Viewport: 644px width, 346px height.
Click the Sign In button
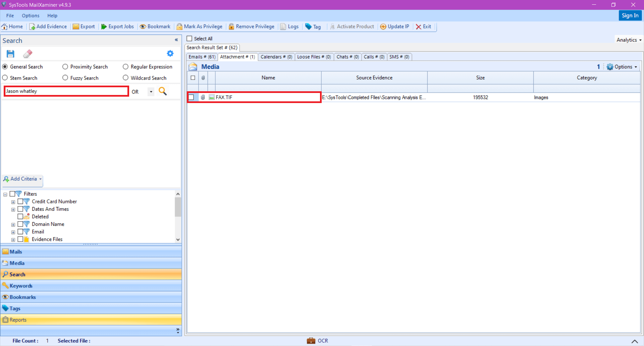pos(630,15)
